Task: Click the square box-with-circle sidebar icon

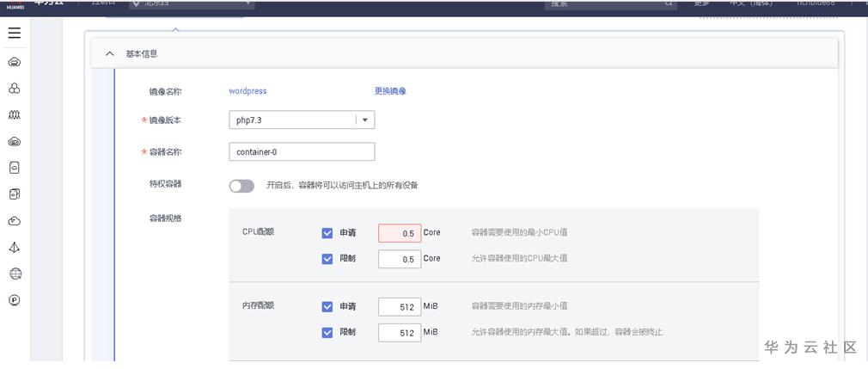Action: click(x=15, y=194)
